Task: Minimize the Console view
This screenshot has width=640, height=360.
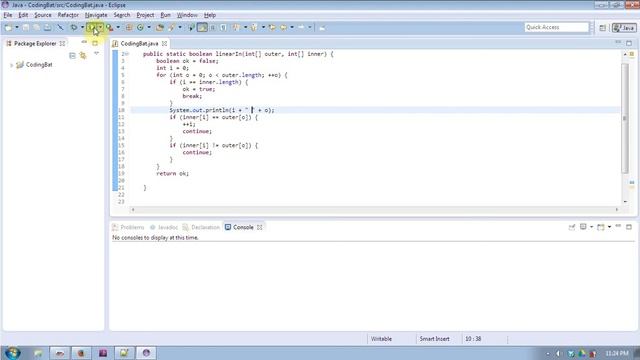Action: coord(618,226)
